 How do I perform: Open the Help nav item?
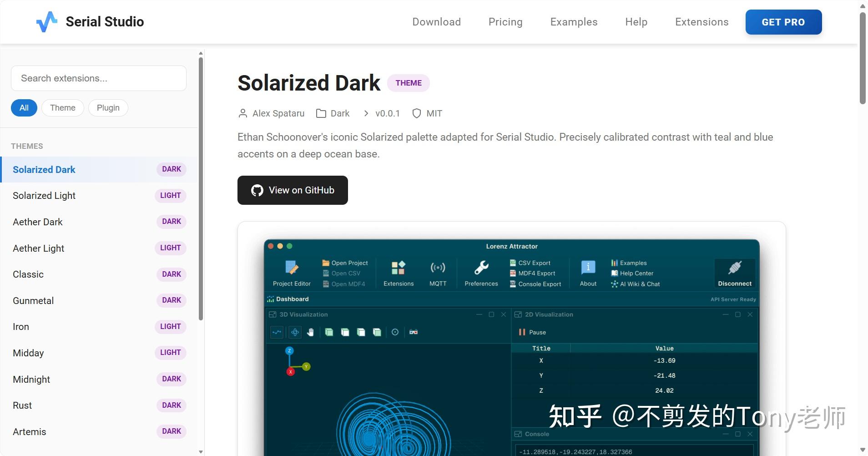point(636,22)
